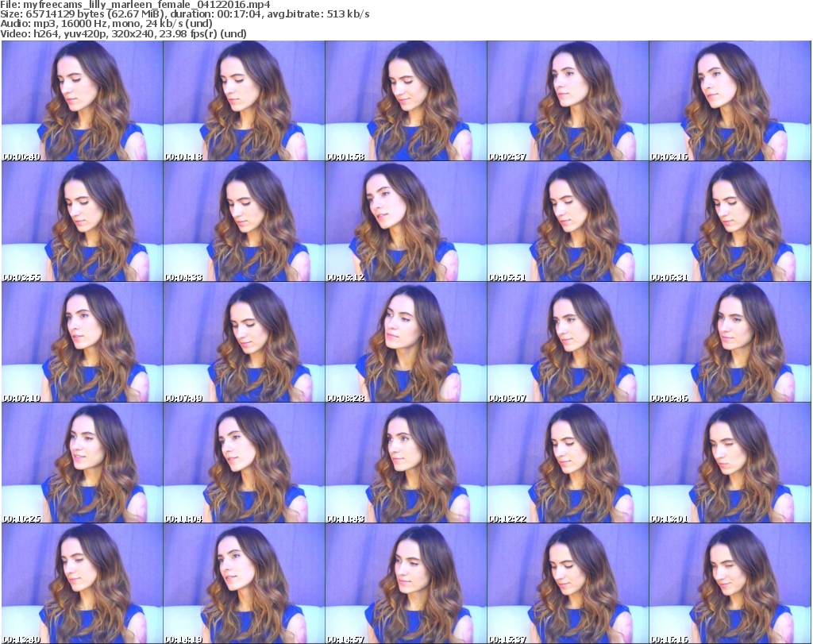Open the thumbnail marked 00:01:58

click(x=406, y=102)
